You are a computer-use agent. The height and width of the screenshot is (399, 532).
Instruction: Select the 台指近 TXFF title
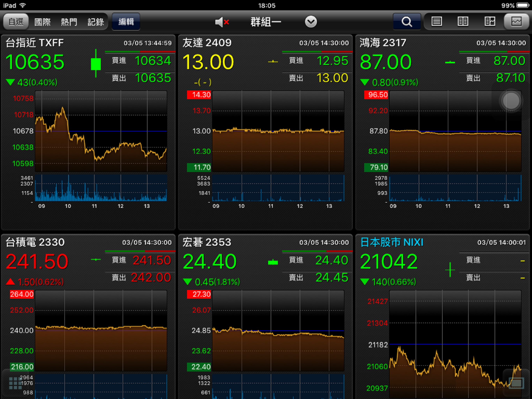pyautogui.click(x=35, y=43)
